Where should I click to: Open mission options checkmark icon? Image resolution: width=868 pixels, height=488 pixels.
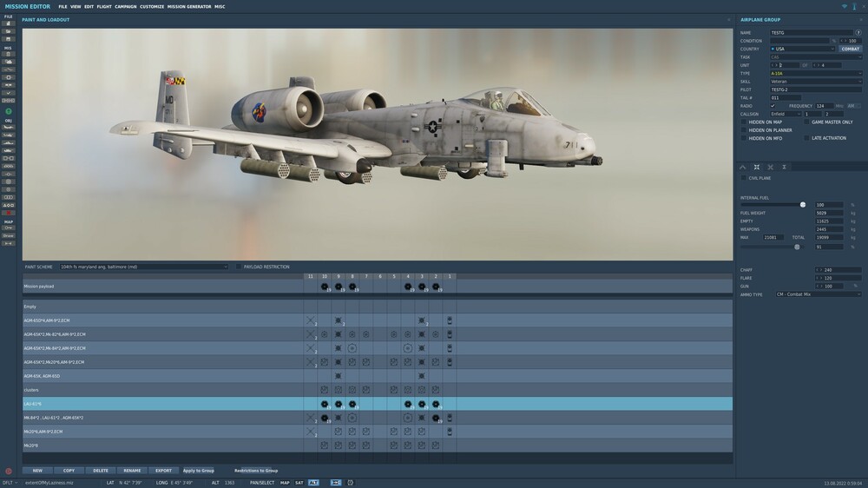[x=9, y=93]
